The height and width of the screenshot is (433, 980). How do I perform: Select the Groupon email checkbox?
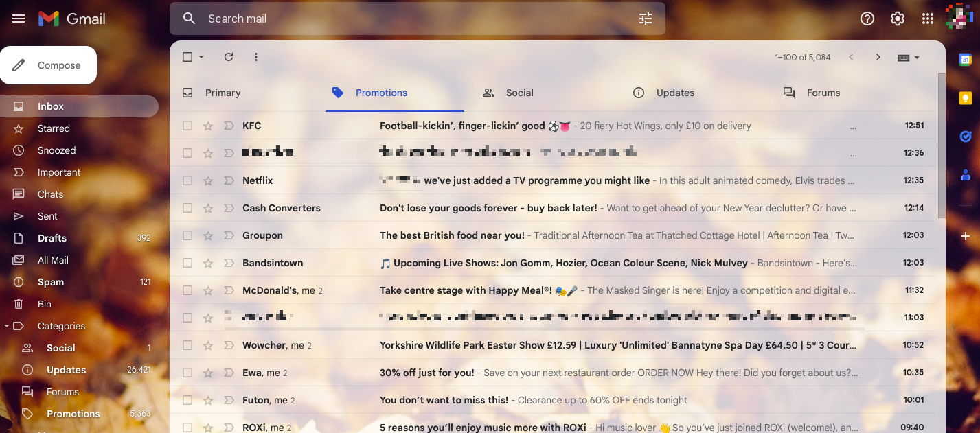pyautogui.click(x=187, y=235)
